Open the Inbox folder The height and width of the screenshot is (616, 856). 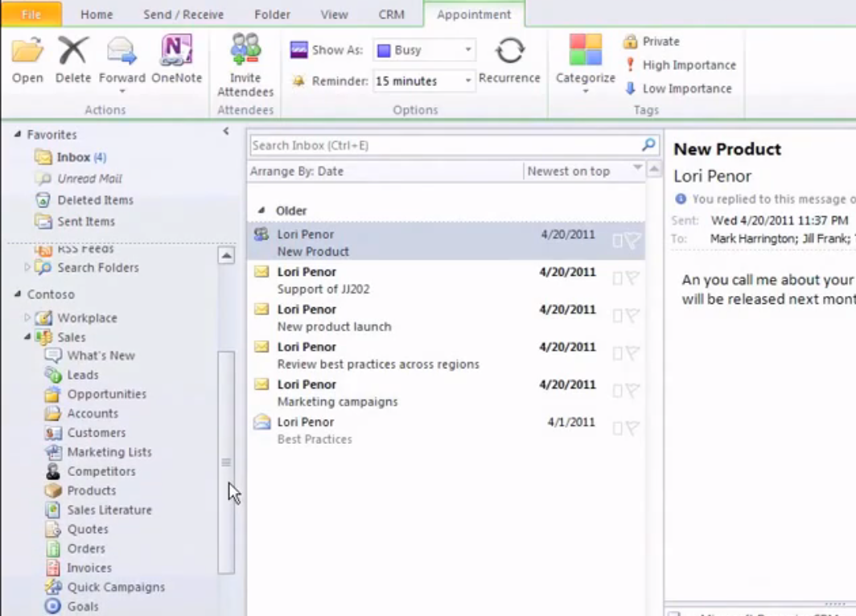(x=71, y=157)
